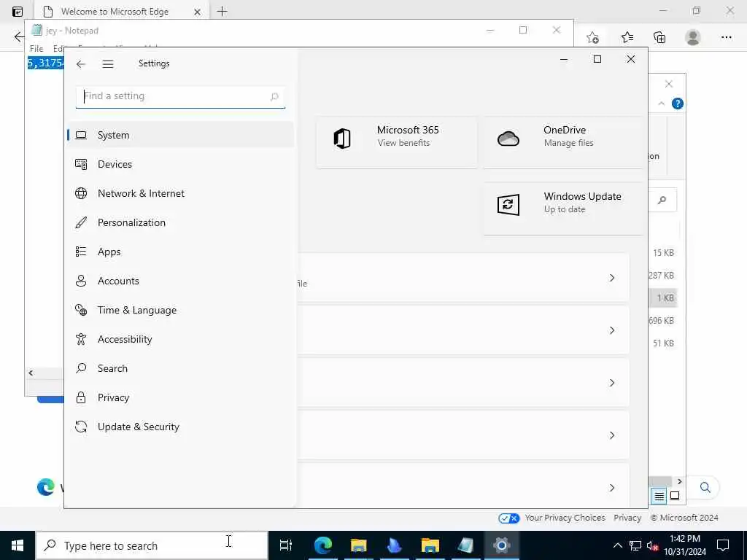Click the Update & Security refresh icon
The width and height of the screenshot is (747, 560).
pos(81,427)
